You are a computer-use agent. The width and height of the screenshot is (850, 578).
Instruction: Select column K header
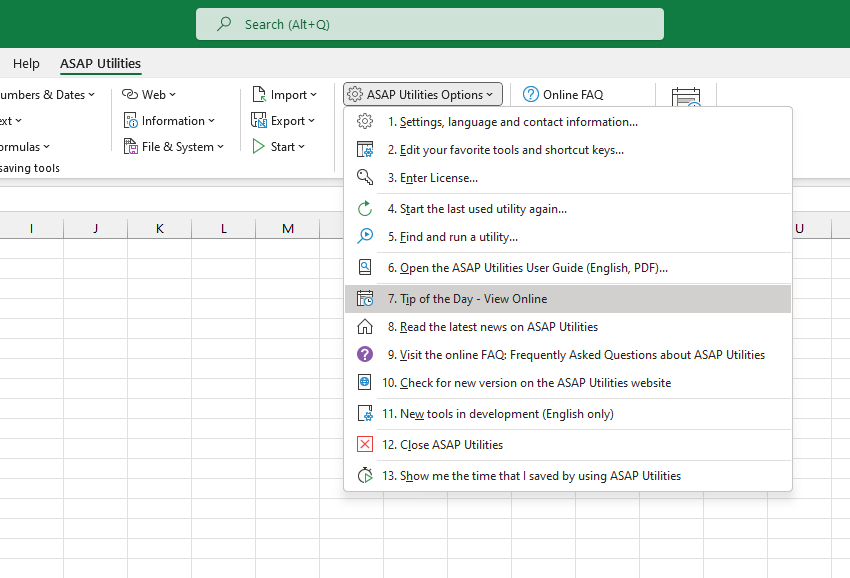159,228
